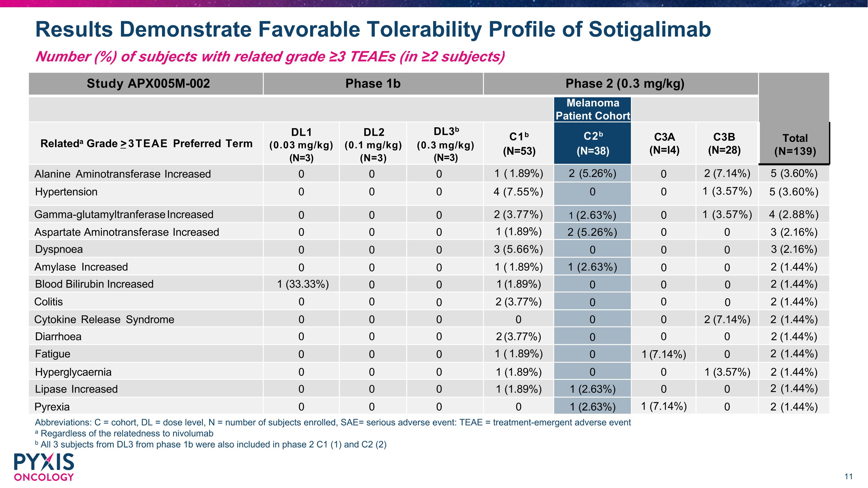Click the Phase 2 (0.3 mg/kg) header
The height and width of the screenshot is (488, 868).
click(x=624, y=84)
